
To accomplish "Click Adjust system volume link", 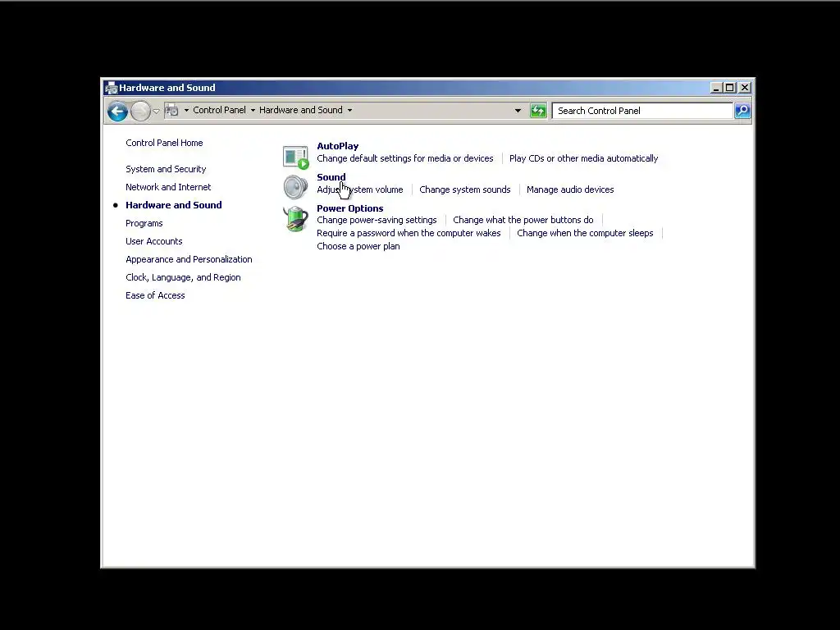I will pyautogui.click(x=359, y=189).
